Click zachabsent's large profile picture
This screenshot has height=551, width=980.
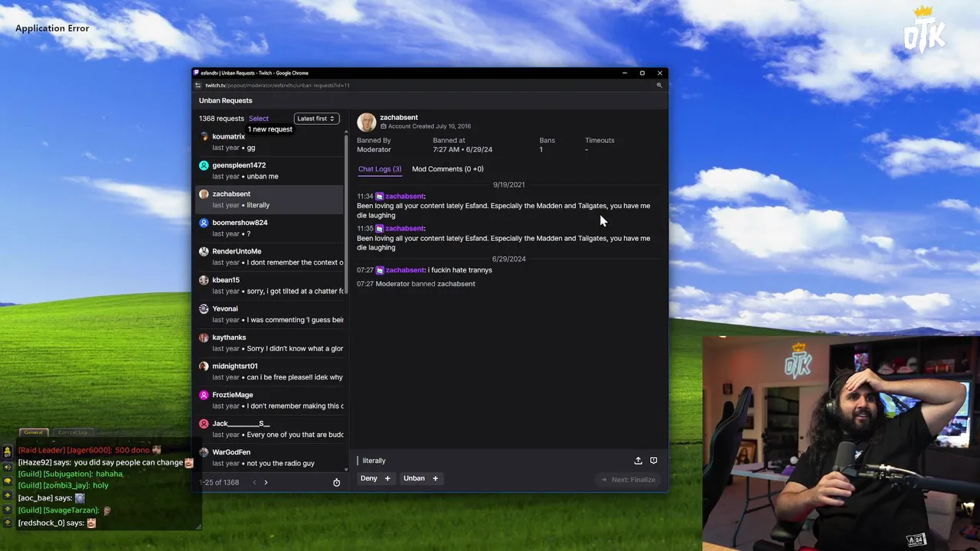click(x=366, y=122)
